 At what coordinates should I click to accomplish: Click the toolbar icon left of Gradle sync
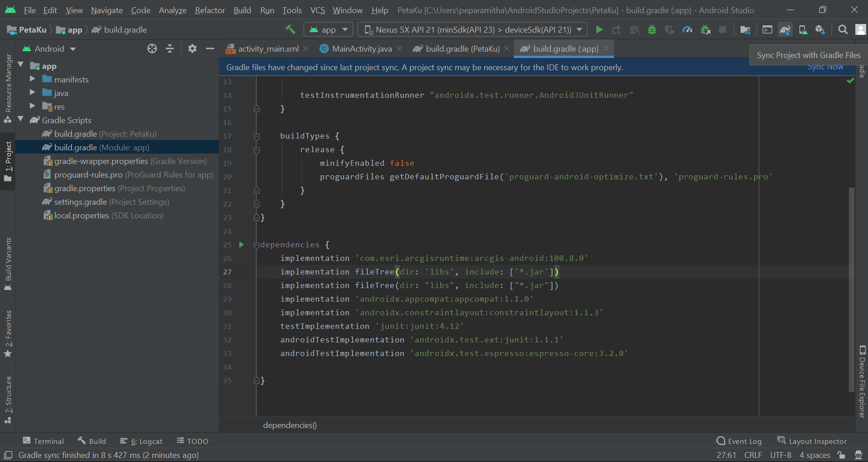coord(767,29)
